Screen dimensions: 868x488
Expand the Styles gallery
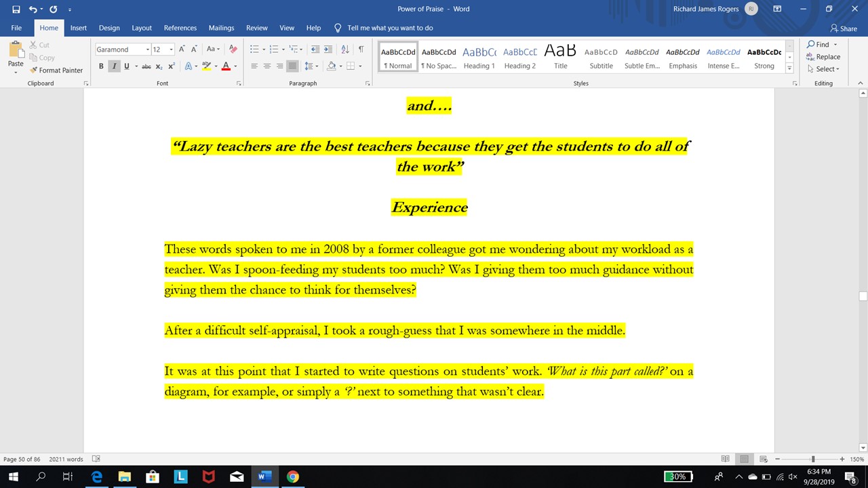pos(789,68)
